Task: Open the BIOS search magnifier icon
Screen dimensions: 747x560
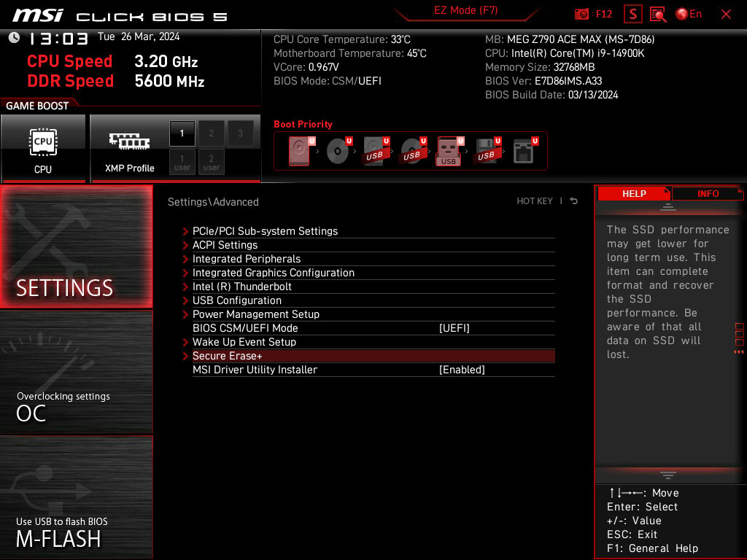Action: point(658,15)
